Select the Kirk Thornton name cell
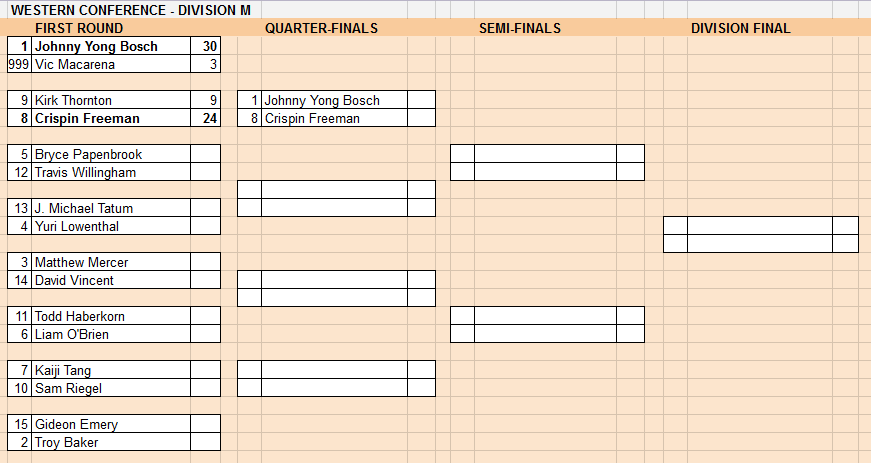 111,100
